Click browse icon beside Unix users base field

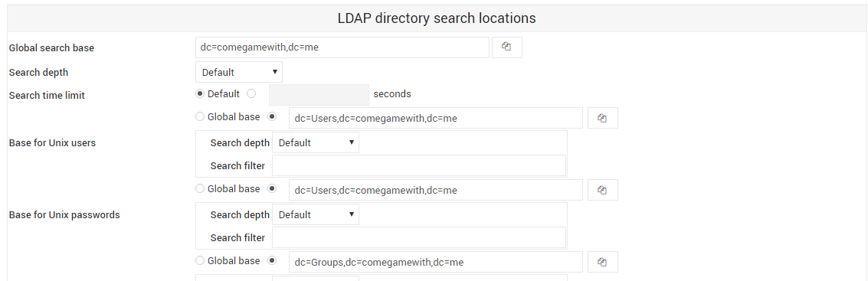602,118
